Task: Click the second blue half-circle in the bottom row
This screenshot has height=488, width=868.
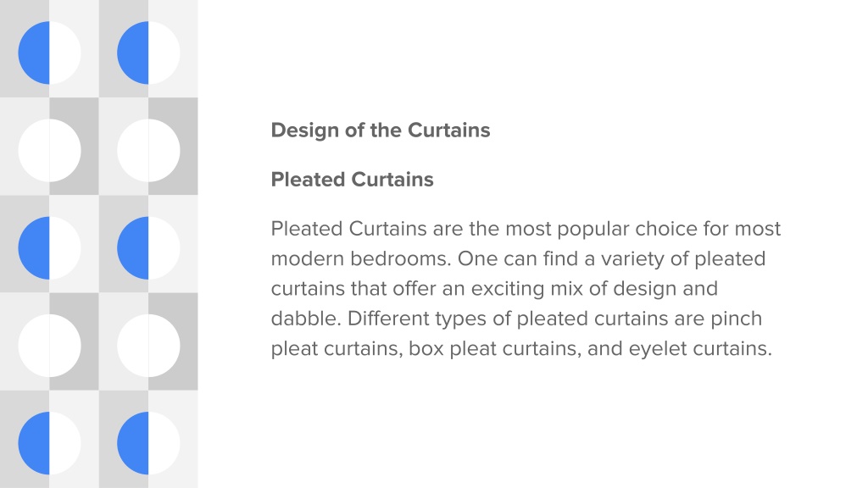Action: (x=133, y=443)
